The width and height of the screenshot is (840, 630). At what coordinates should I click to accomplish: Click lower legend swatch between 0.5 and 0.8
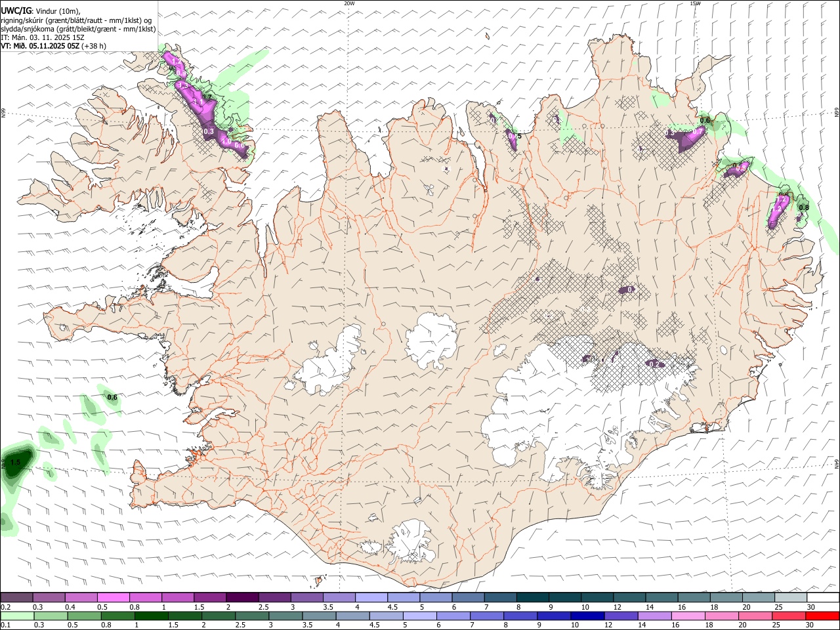85,616
